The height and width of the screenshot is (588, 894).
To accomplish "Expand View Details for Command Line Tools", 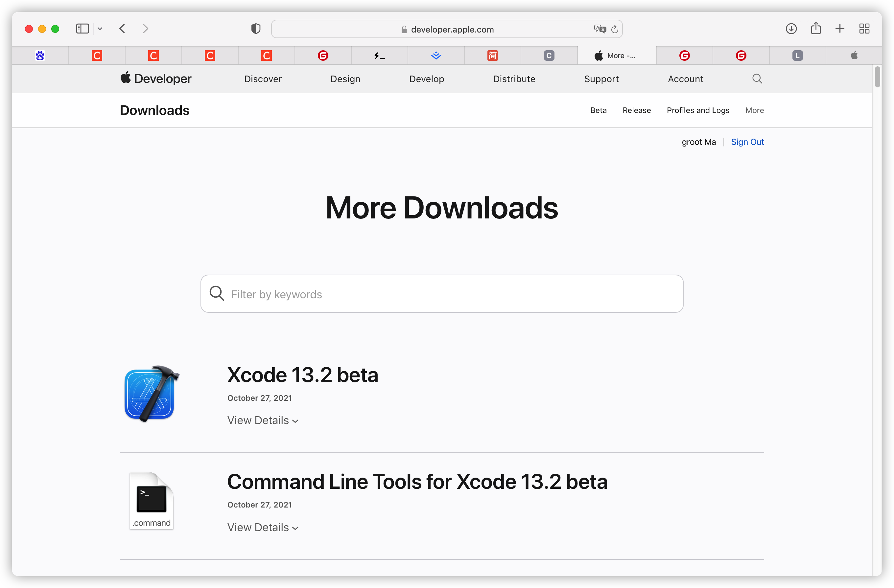I will (263, 527).
